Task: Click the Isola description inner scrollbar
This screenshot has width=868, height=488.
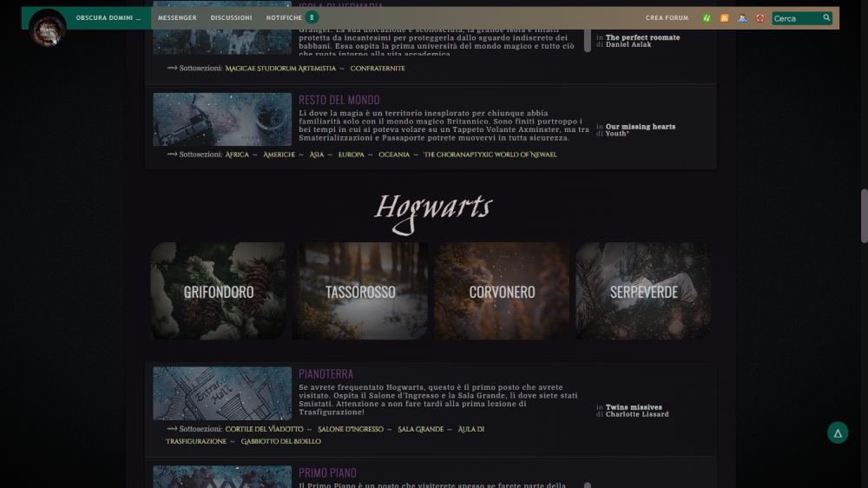Action: click(x=588, y=41)
